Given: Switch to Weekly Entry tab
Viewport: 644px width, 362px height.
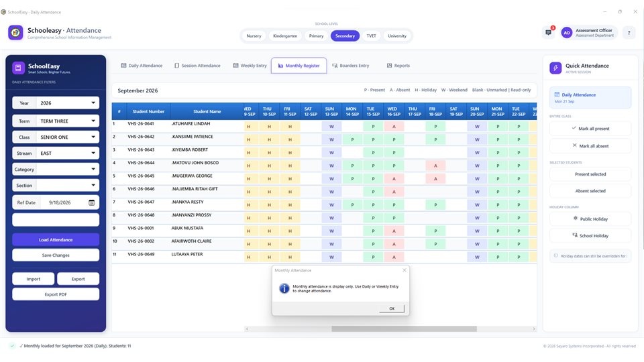Looking at the screenshot, I should (x=250, y=66).
